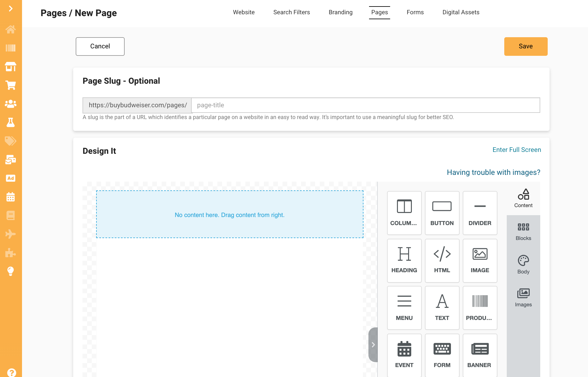Image resolution: width=588 pixels, height=377 pixels.
Task: Open the shopping cart icon in sidebar
Action: coord(11,85)
